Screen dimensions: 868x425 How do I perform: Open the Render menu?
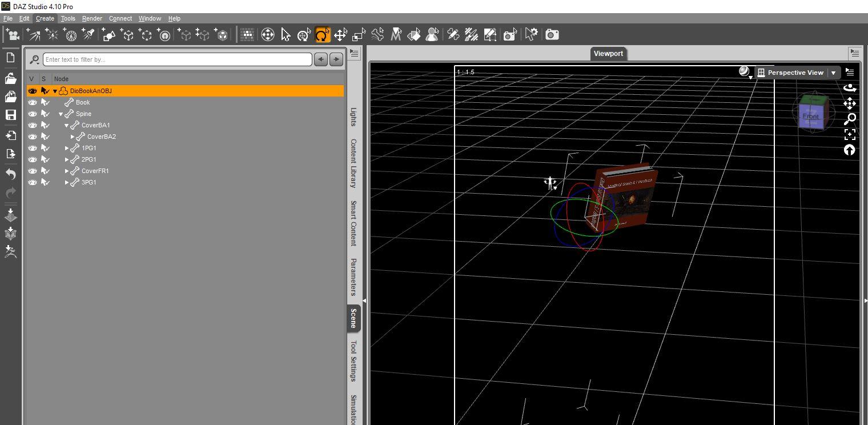pos(92,18)
